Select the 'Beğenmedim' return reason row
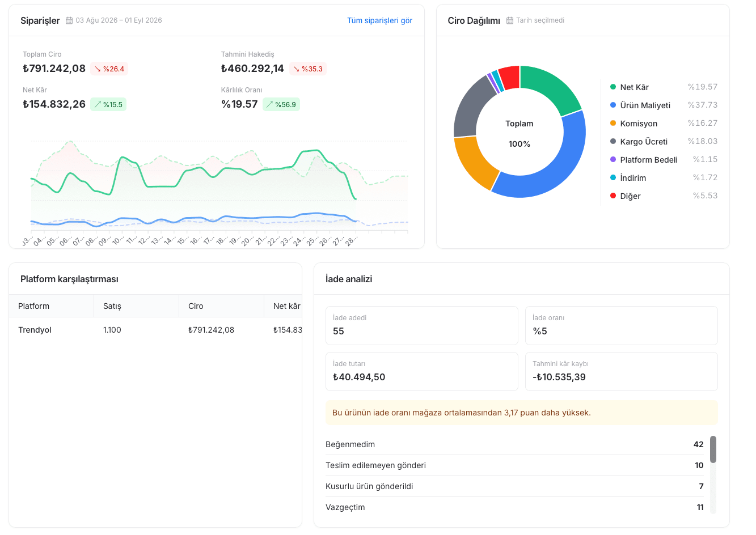The height and width of the screenshot is (535, 756). (514, 444)
